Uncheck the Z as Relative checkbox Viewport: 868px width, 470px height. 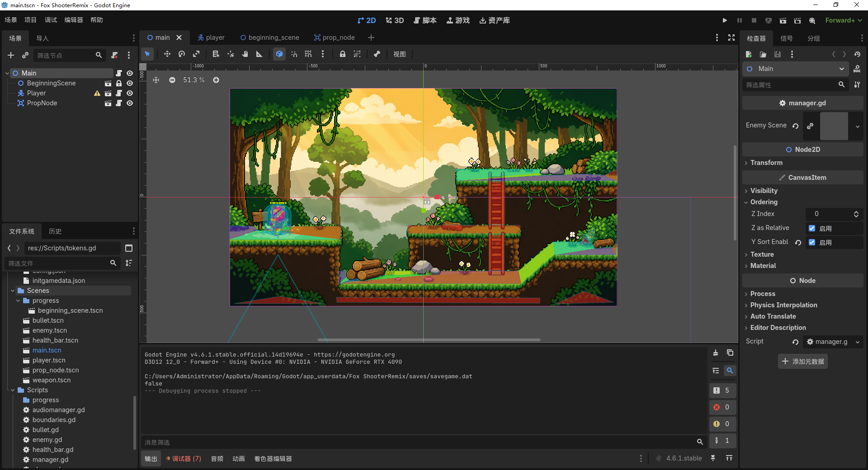[812, 228]
